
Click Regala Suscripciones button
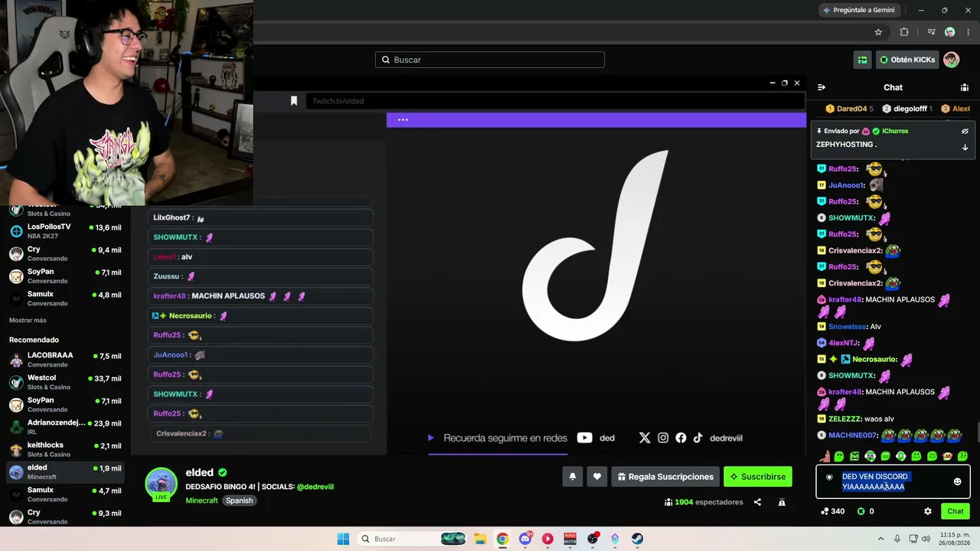pos(665,477)
